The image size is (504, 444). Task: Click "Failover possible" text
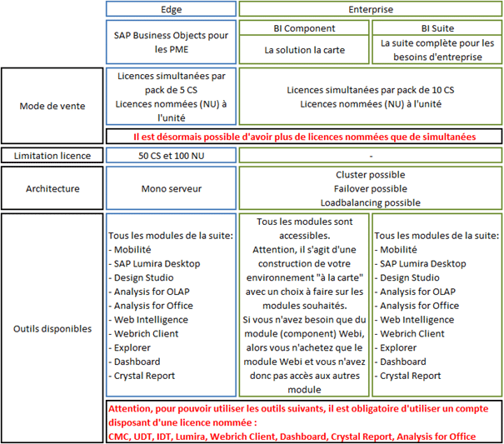[371, 189]
